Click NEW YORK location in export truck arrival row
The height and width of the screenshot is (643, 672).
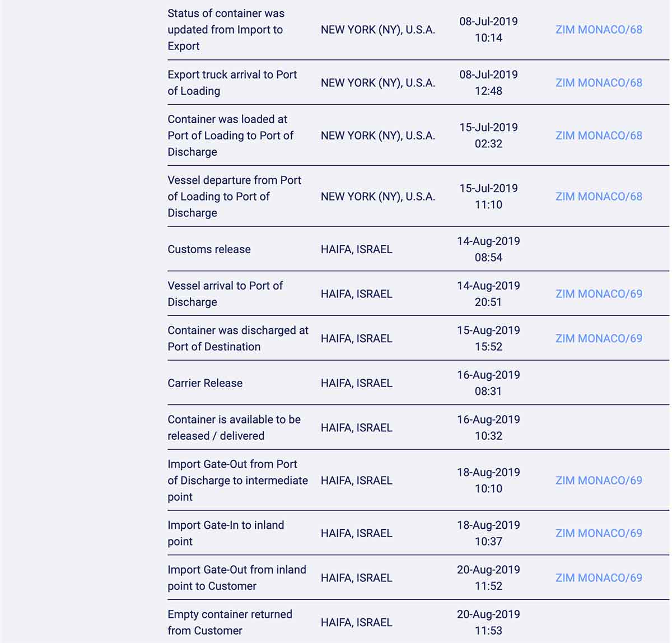pyautogui.click(x=377, y=83)
